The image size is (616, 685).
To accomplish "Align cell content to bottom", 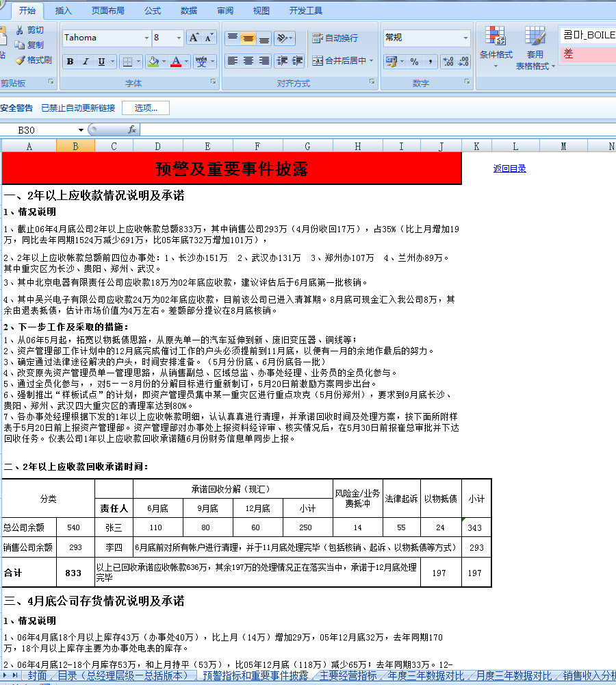I will coord(264,38).
